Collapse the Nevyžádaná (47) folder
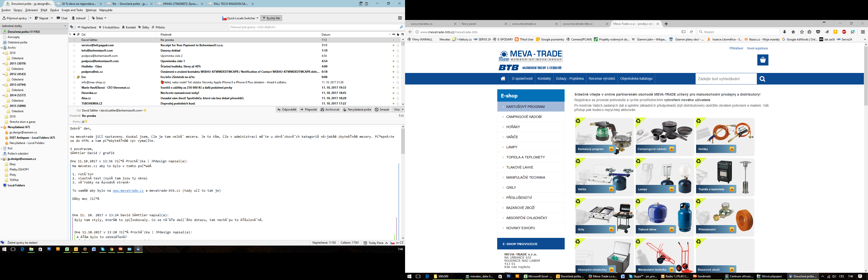Screen dimensions: 868x280 [x=2, y=127]
